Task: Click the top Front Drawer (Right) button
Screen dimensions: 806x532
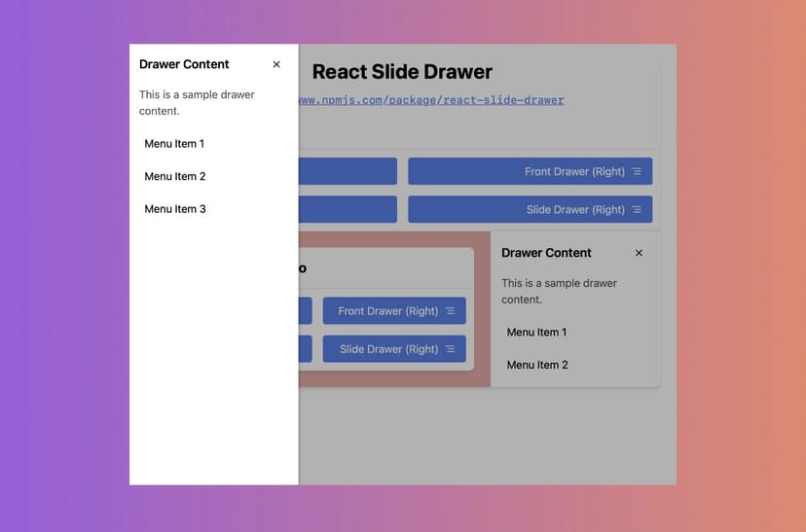Action: pyautogui.click(x=531, y=171)
